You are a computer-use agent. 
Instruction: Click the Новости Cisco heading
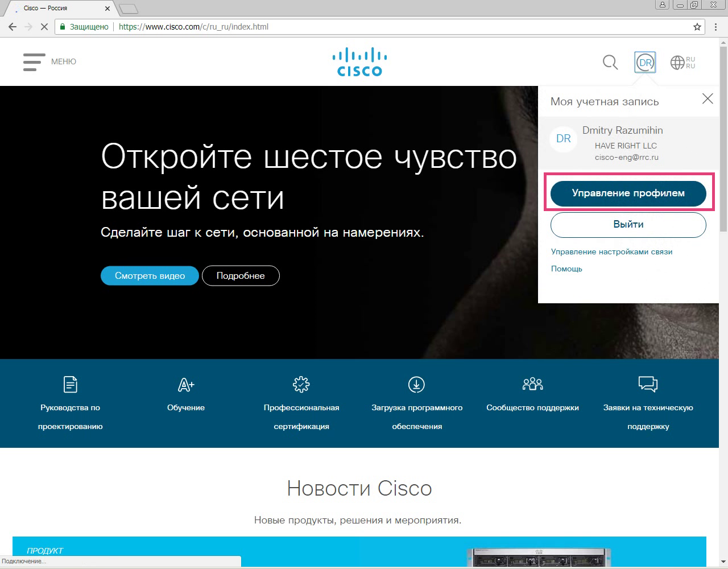[359, 488]
